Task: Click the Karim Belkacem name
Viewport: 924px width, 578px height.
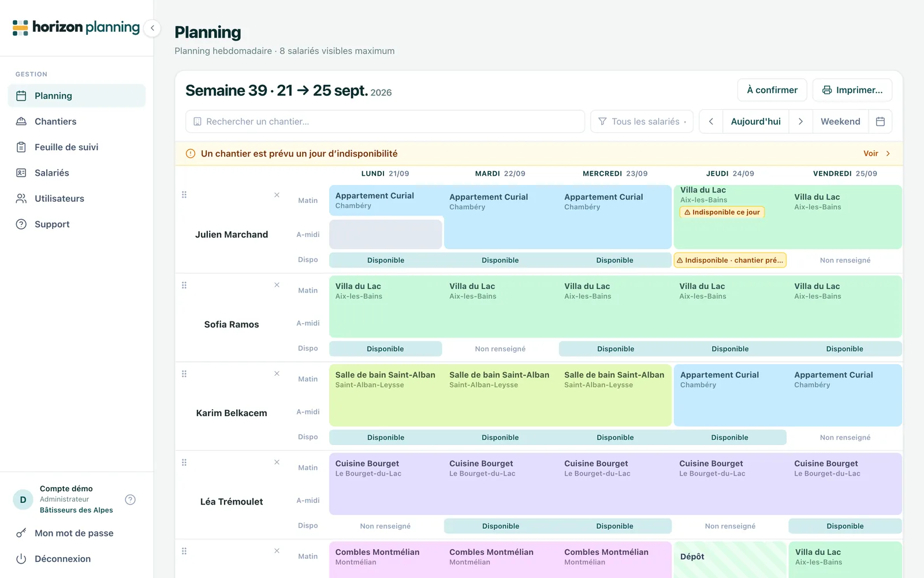Action: (x=232, y=413)
